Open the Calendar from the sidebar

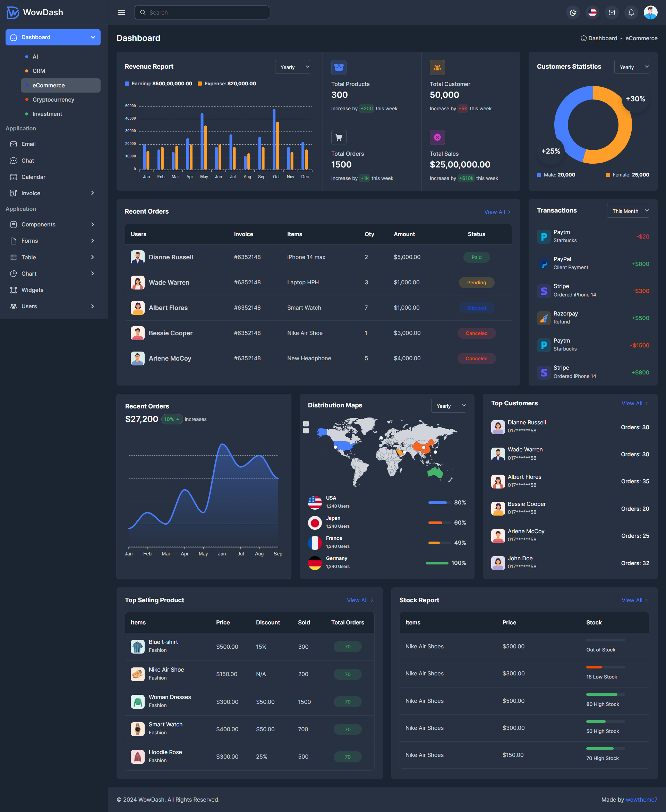[x=34, y=177]
